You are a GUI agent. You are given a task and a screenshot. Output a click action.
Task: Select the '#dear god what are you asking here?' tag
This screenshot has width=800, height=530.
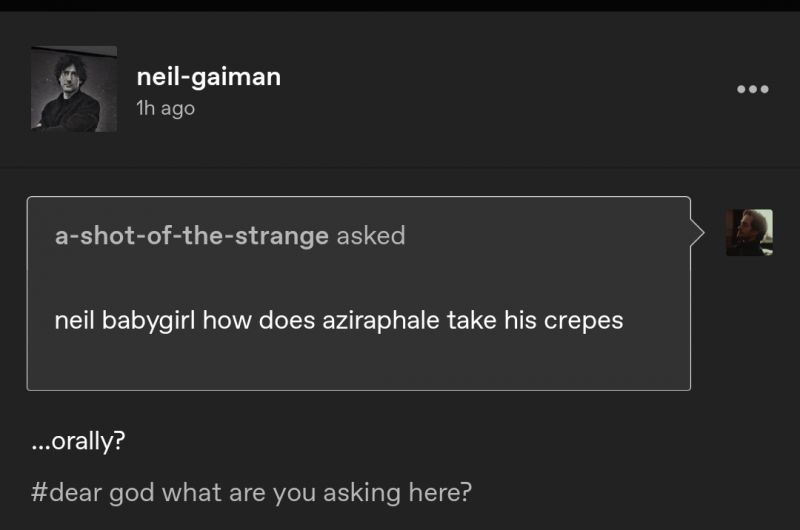pos(251,493)
